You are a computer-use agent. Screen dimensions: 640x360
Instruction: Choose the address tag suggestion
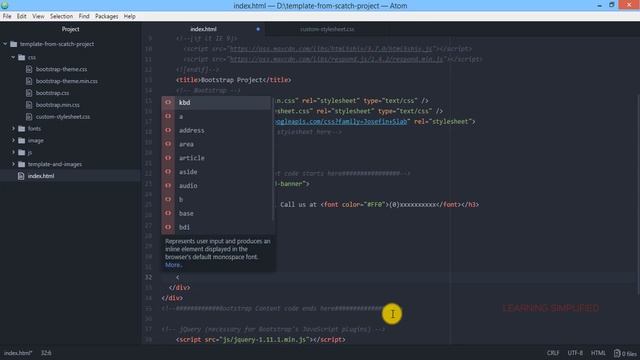click(216, 130)
